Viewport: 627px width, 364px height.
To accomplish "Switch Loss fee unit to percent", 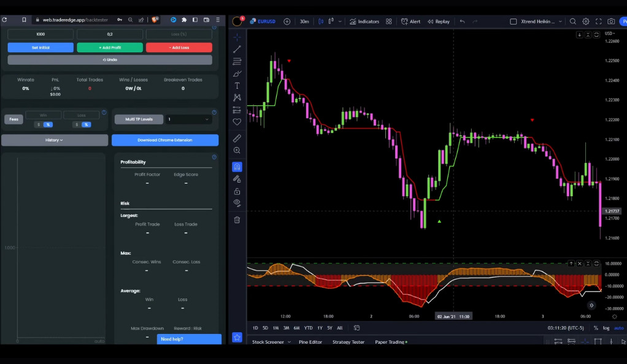I will click(86, 124).
